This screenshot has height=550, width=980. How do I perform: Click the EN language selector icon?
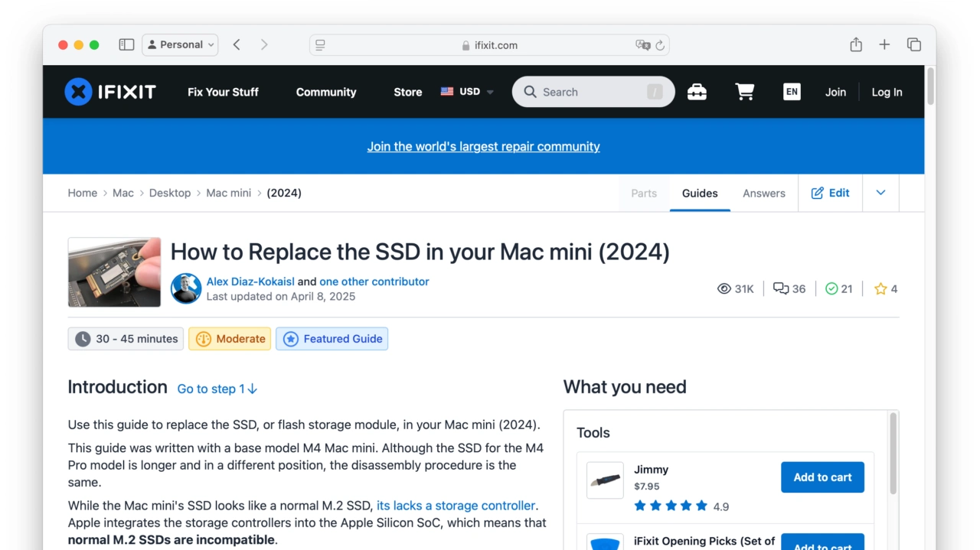(792, 92)
